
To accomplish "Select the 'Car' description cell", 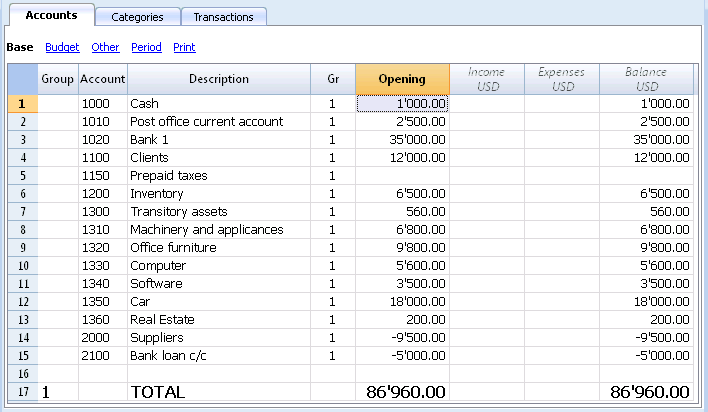I will tap(219, 302).
